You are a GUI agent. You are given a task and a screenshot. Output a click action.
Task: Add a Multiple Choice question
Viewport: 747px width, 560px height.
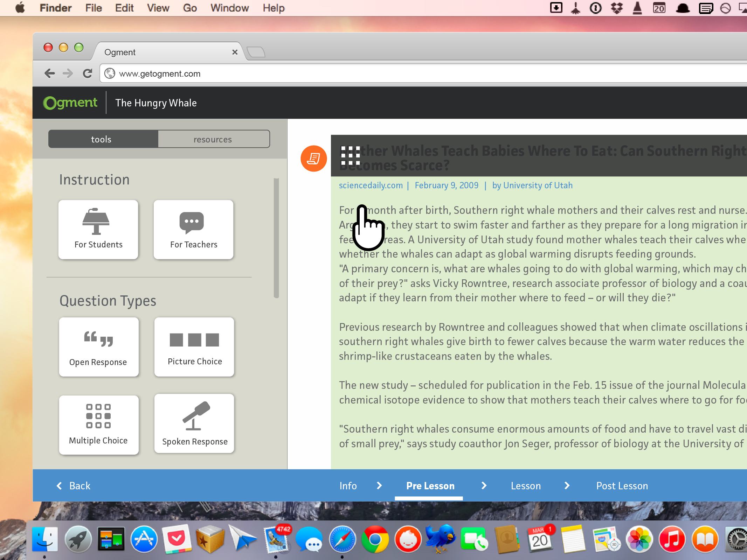(99, 425)
